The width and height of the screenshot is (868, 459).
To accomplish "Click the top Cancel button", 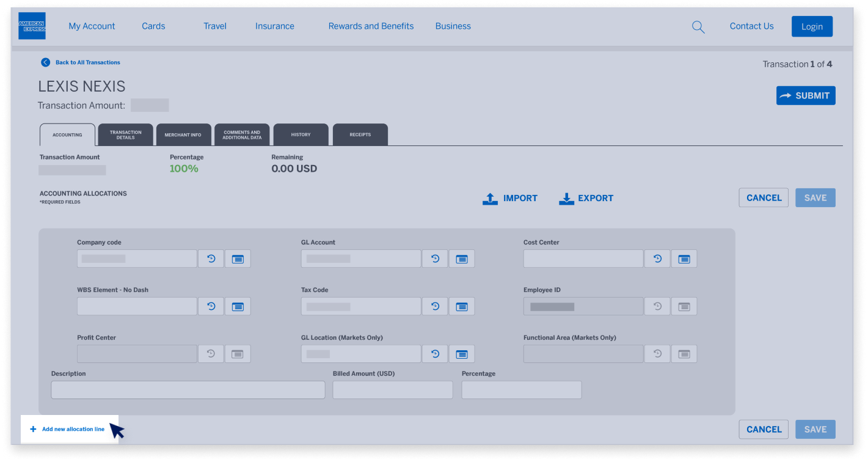I will pos(764,198).
